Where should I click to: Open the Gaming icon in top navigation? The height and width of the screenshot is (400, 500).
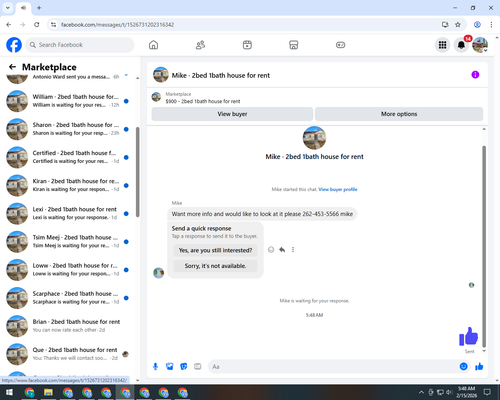coord(340,45)
